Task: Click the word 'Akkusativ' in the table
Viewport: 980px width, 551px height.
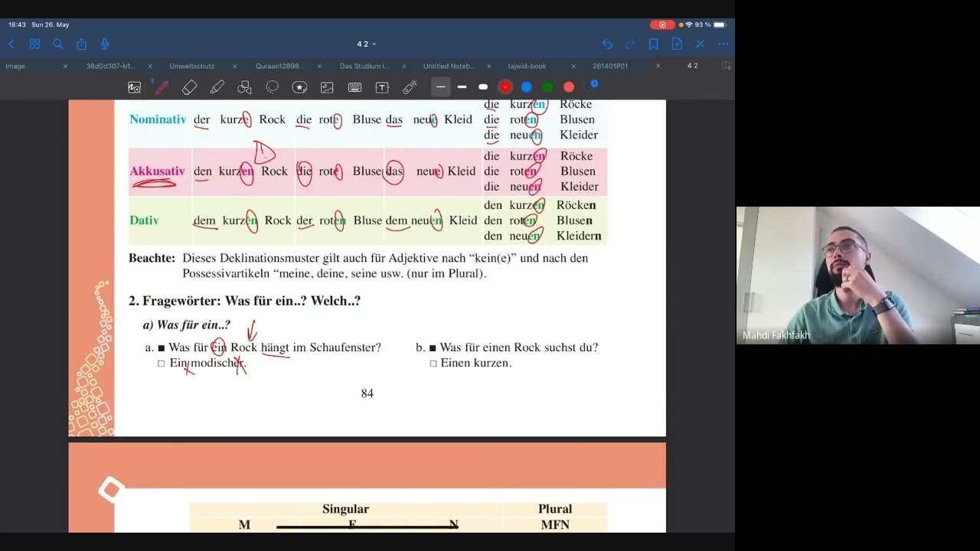Action: (x=157, y=171)
